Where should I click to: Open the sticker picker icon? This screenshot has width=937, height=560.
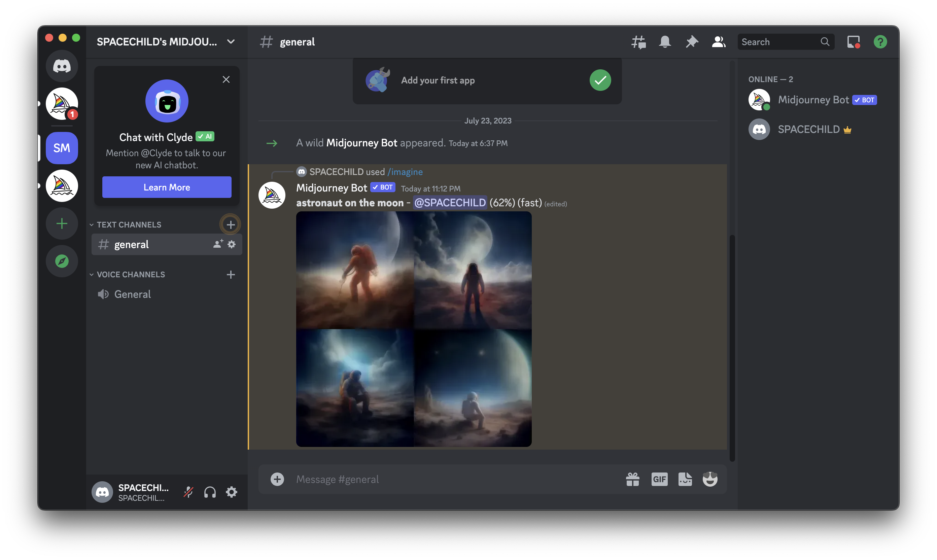coord(685,479)
